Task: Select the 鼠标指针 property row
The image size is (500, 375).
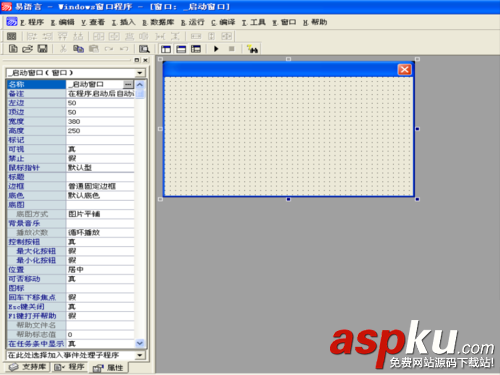Action: [71, 168]
